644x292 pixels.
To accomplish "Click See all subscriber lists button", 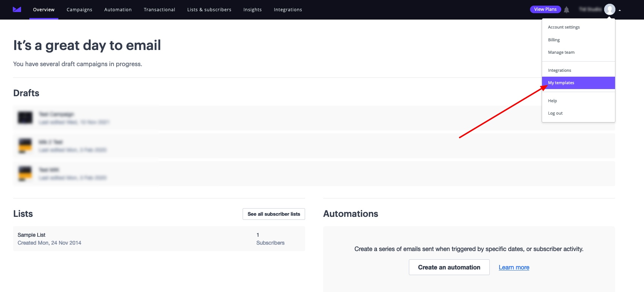I will tap(274, 214).
